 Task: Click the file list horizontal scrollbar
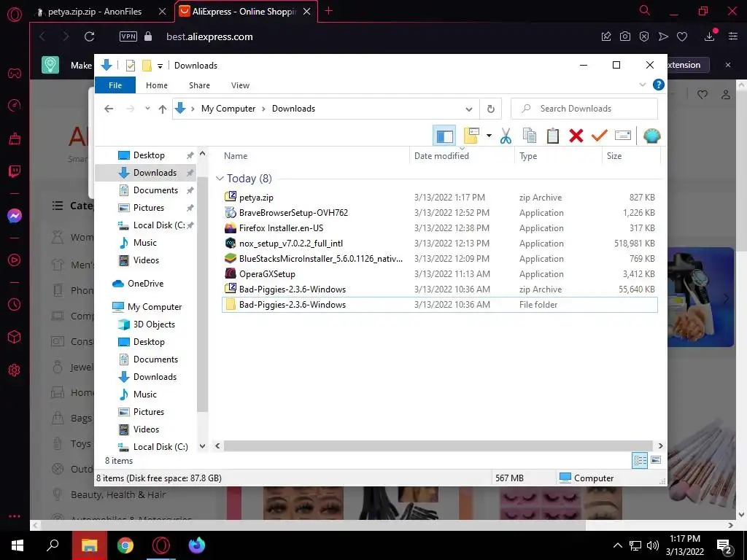click(x=438, y=446)
